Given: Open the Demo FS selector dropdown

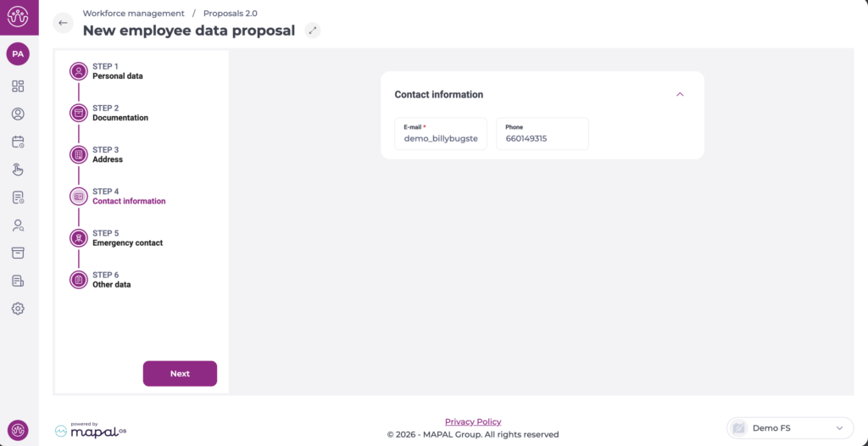Looking at the screenshot, I should pyautogui.click(x=790, y=428).
